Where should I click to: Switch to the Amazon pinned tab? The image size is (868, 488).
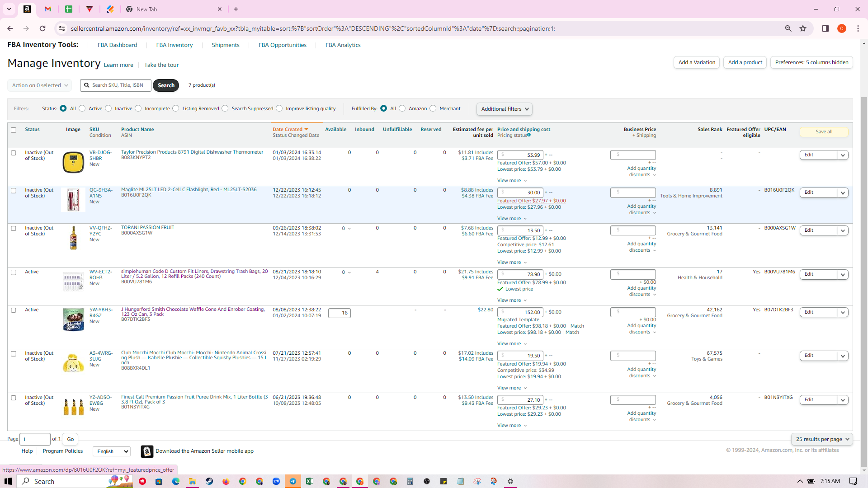27,9
